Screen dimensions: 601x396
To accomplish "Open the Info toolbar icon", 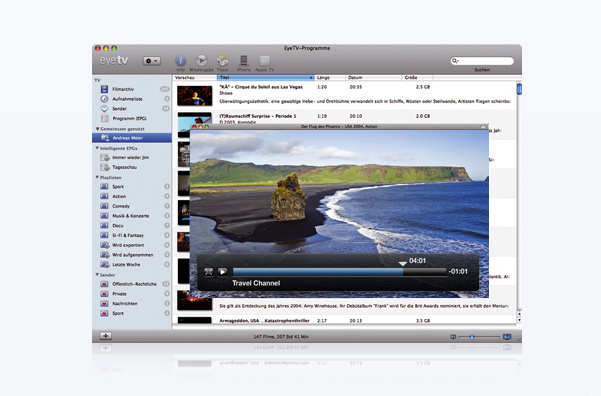I will pyautogui.click(x=181, y=61).
